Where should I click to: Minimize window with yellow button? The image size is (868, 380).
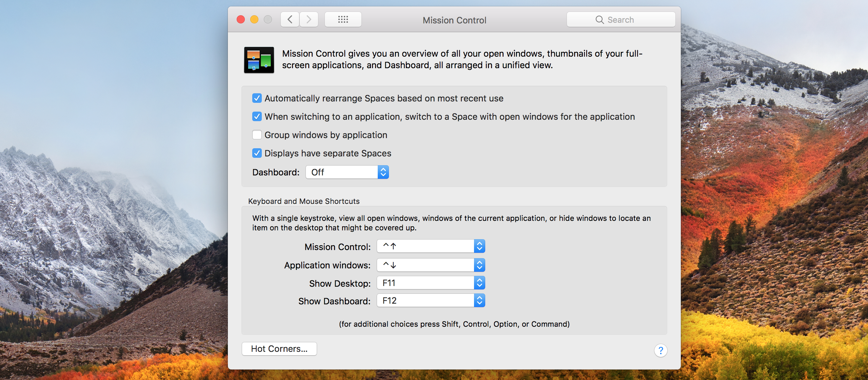tap(254, 20)
